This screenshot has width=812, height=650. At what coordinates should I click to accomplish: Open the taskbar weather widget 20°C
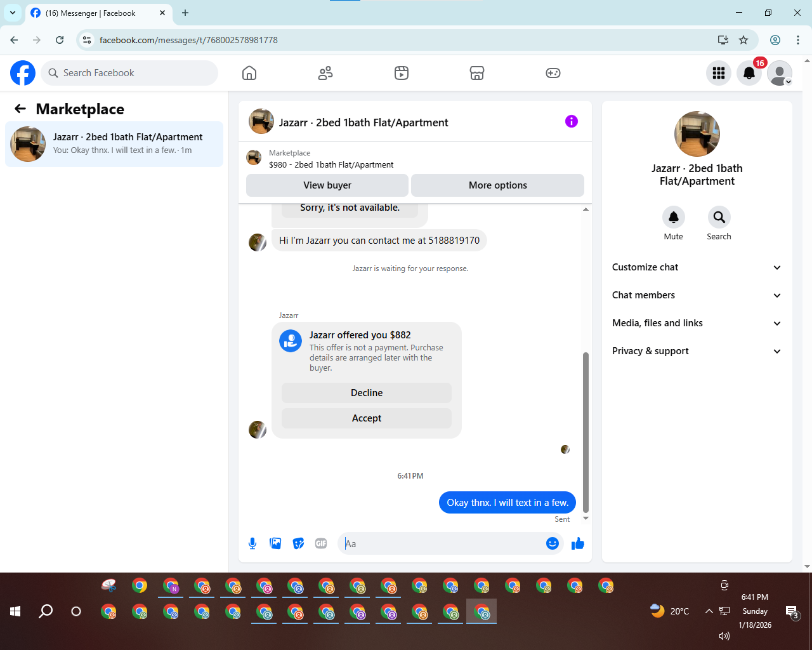click(x=670, y=611)
